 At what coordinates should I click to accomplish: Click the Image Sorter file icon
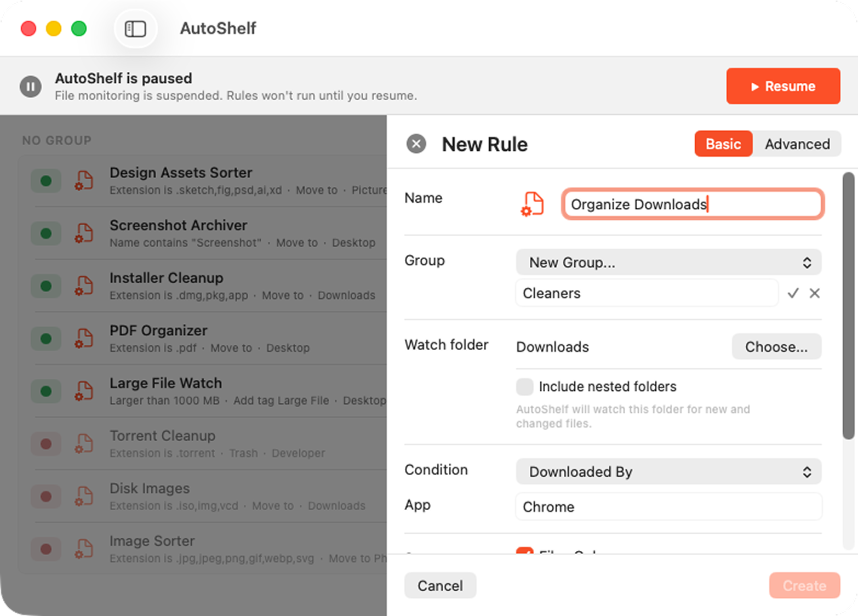[84, 549]
